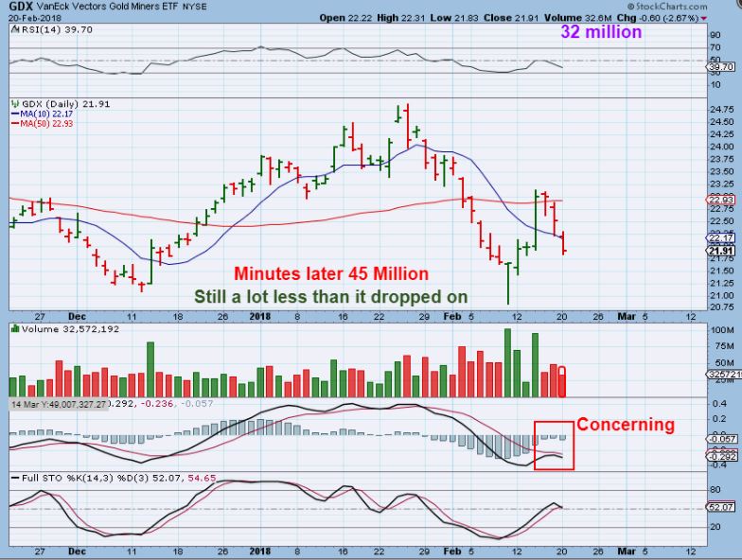
Task: Click the GDX (Daily) 21.91 legend label
Action: tap(66, 104)
